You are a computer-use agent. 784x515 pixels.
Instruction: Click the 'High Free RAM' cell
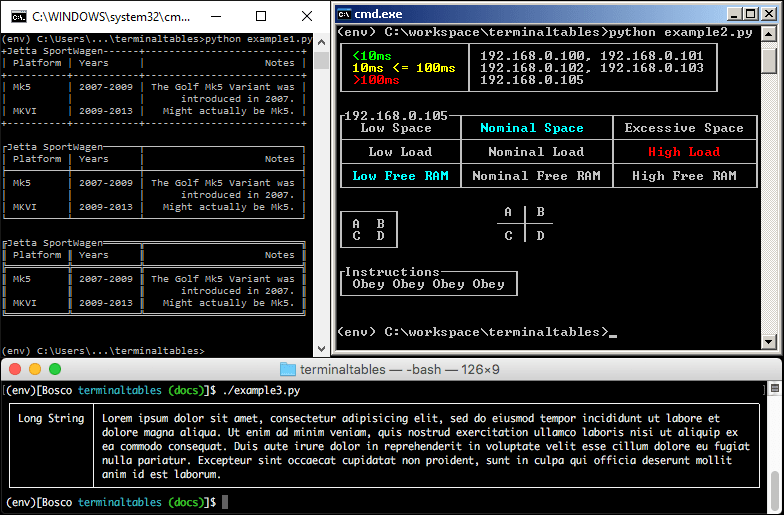coord(684,176)
